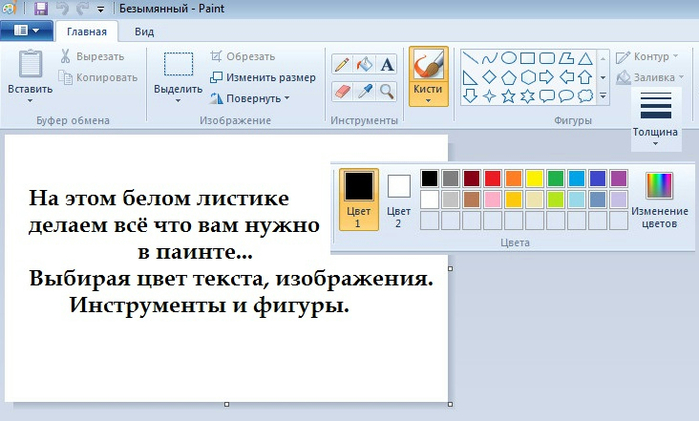The height and width of the screenshot is (421, 699).
Task: Choose the Rounded rectangle shape
Action: [x=547, y=58]
